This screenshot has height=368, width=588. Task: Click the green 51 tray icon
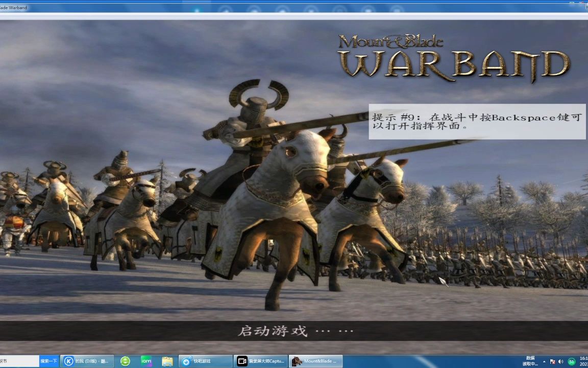click(572, 362)
